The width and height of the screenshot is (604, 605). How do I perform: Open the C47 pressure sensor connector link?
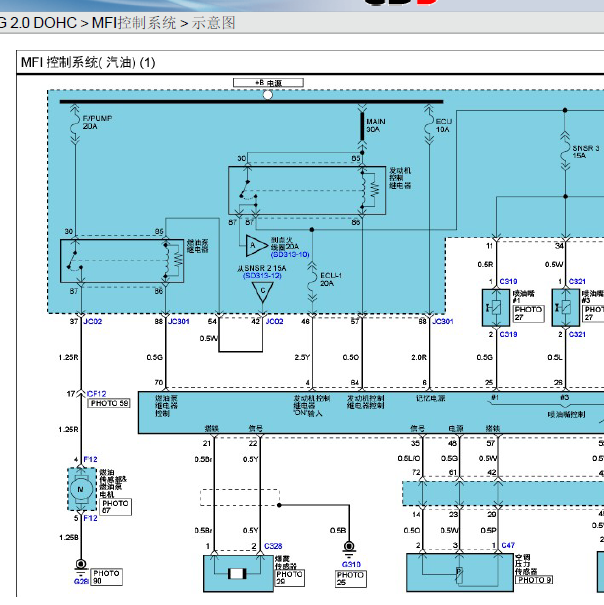(x=508, y=545)
